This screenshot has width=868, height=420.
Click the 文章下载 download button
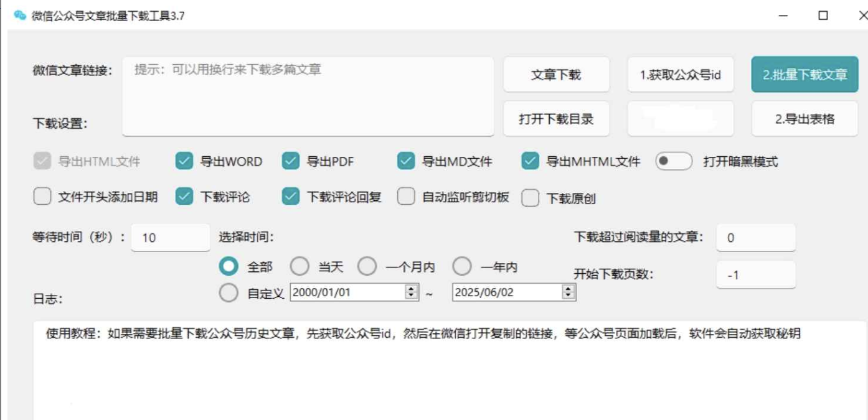point(556,73)
